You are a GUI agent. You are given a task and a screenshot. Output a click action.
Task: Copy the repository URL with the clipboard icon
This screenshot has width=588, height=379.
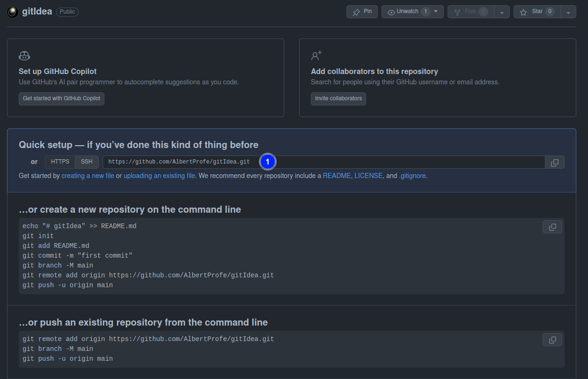point(555,162)
